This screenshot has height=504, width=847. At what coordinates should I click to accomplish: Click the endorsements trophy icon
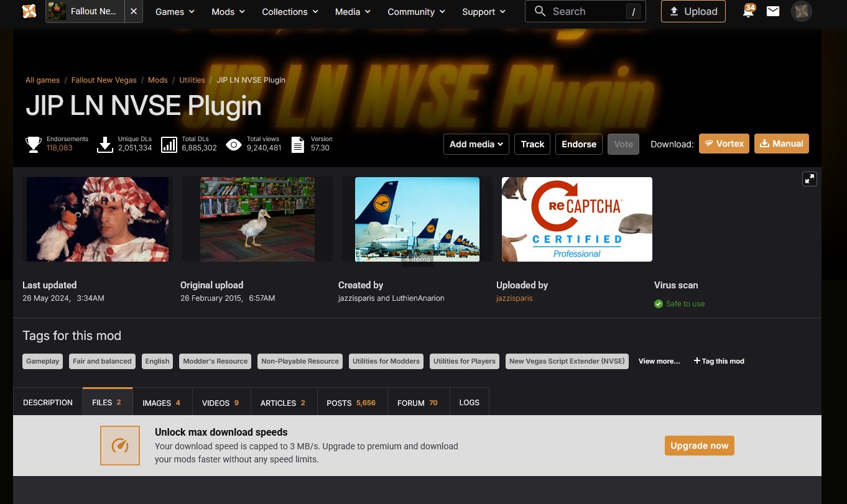[34, 144]
